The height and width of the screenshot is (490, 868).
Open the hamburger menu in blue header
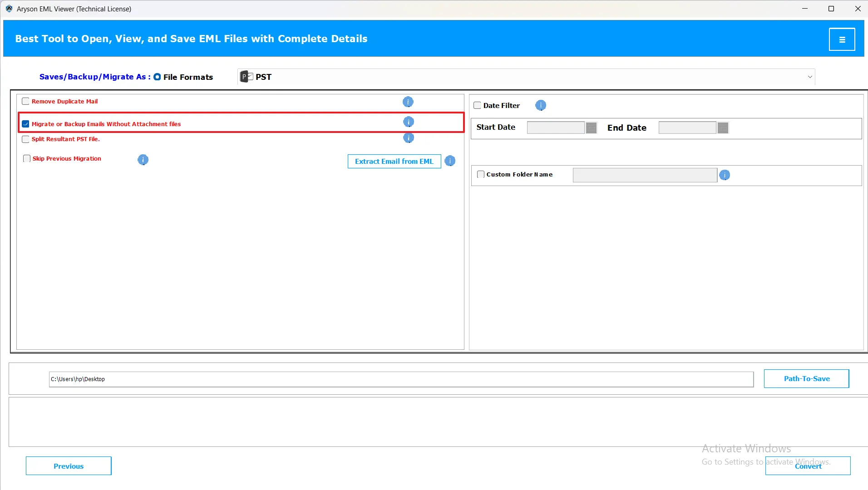coord(842,39)
